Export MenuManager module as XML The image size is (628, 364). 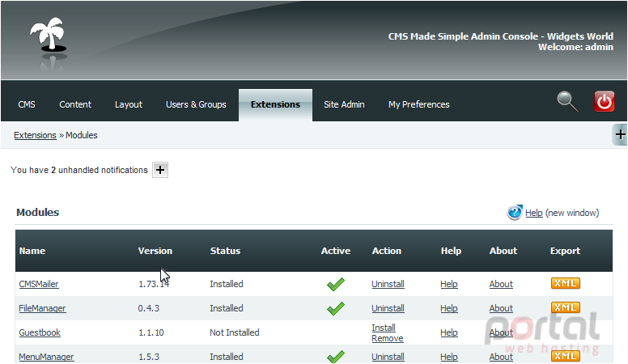coord(565,356)
